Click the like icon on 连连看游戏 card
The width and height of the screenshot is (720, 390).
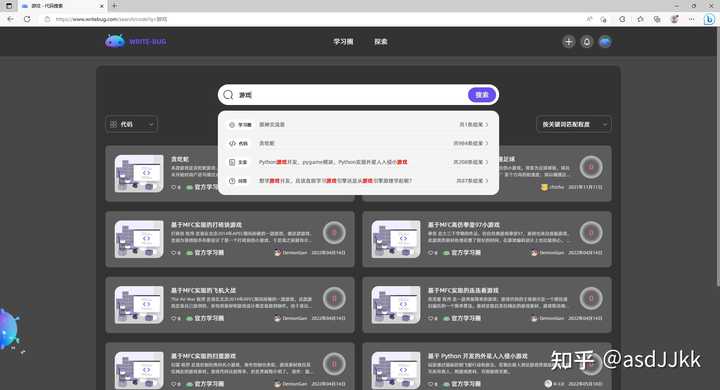(x=430, y=318)
